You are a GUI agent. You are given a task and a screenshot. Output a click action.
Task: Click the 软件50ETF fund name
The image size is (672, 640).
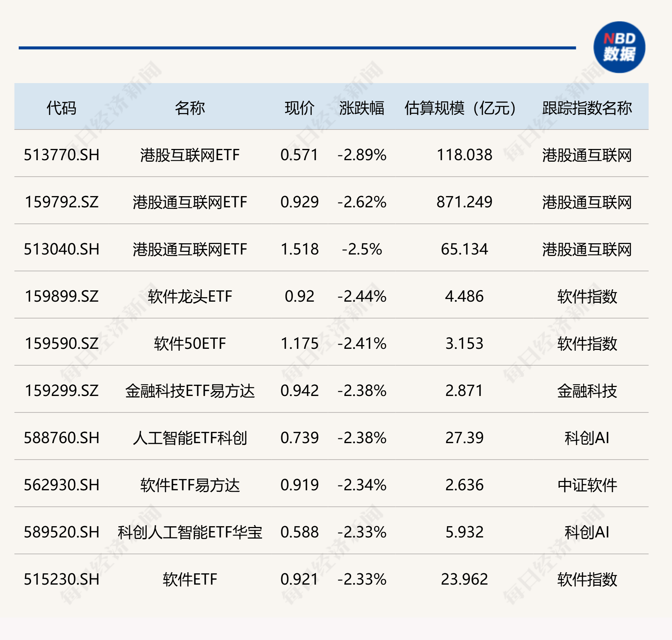[190, 344]
